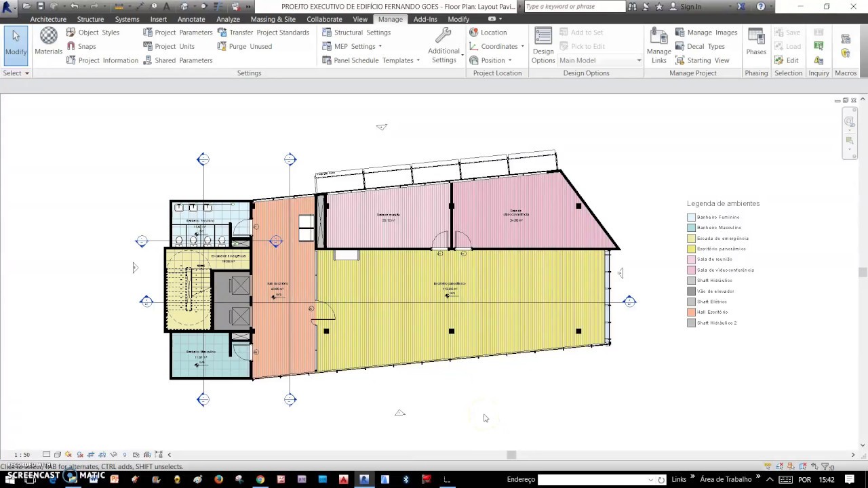Click Sign In link
The image size is (868, 488).
[690, 6]
